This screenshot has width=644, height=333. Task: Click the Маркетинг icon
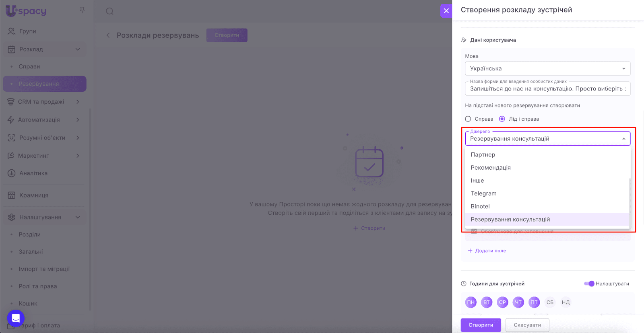[11, 156]
